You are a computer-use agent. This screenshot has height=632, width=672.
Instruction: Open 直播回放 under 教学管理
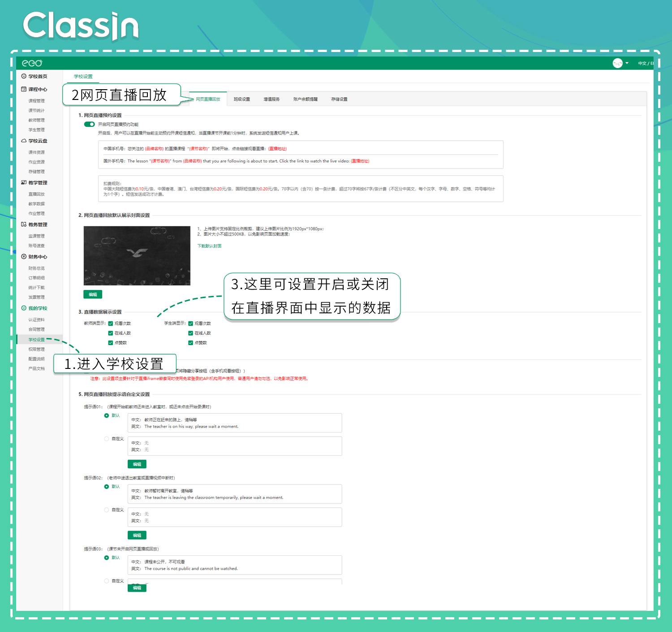36,194
